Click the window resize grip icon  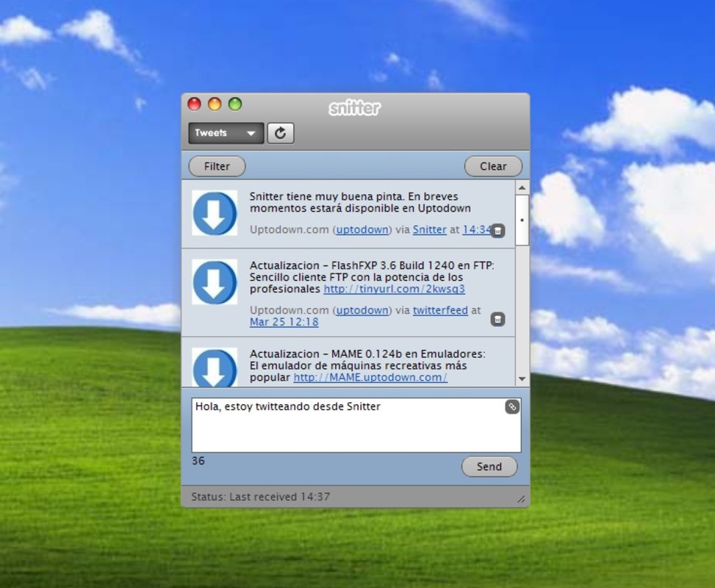521,500
